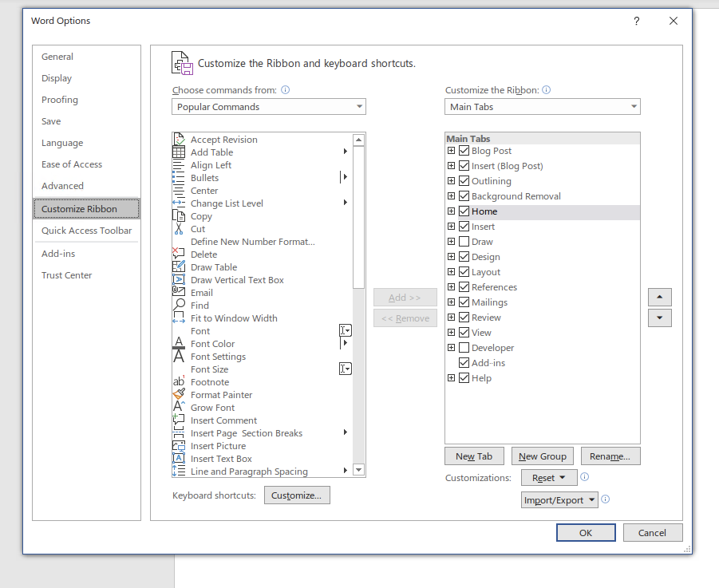
Task: Expand the Review tab tree node
Action: pos(451,318)
